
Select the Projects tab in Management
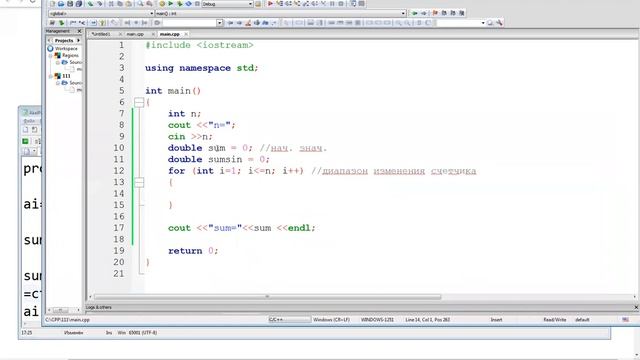pos(64,40)
